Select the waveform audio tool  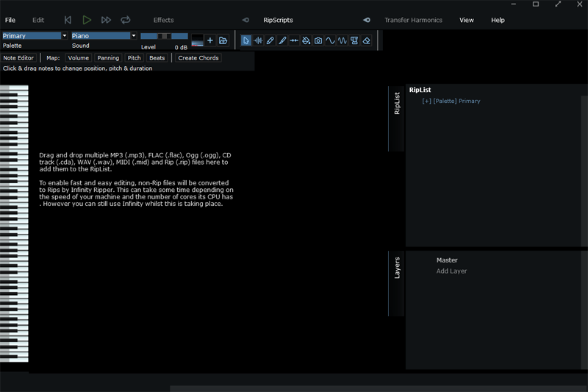click(258, 40)
